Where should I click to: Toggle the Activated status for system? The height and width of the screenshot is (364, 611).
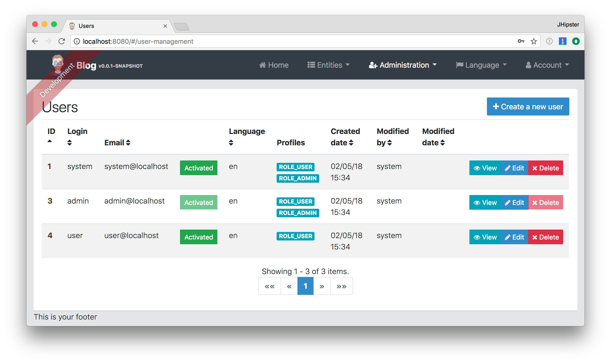199,168
